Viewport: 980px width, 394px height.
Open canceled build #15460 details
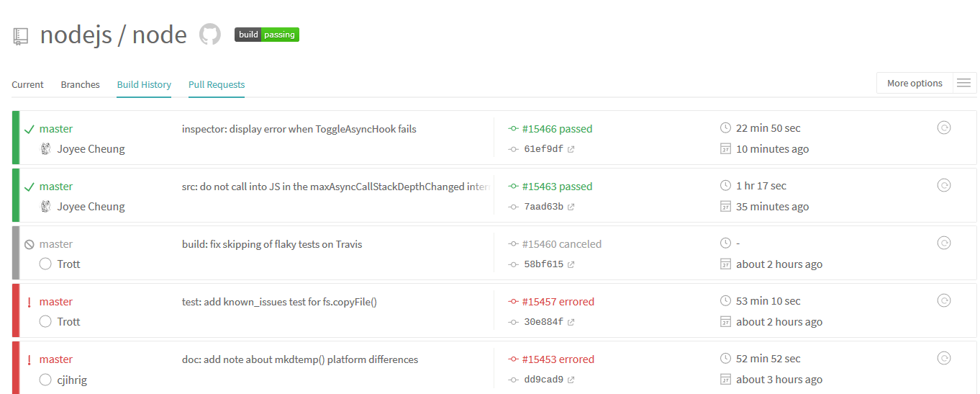[561, 244]
